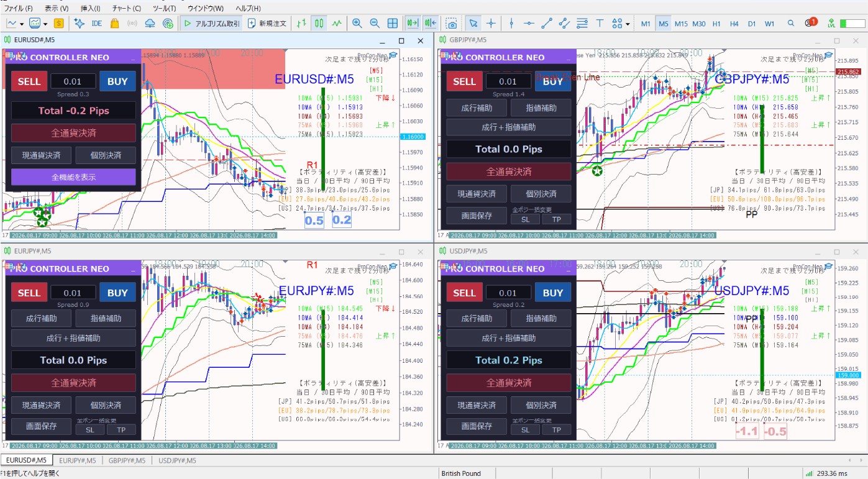
Task: Open the VPS cloud icon
Action: tap(150, 23)
